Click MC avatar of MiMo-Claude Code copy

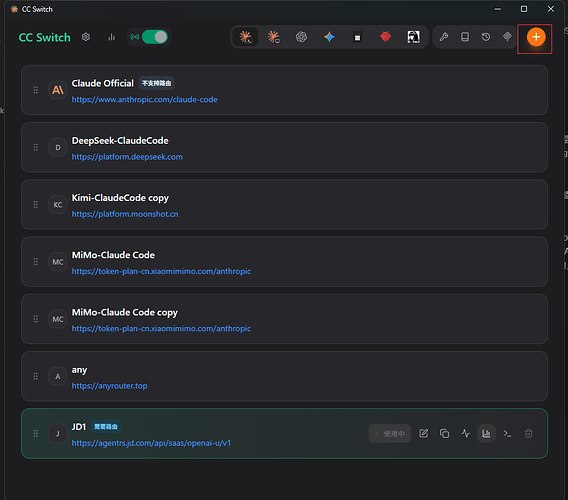coord(58,319)
